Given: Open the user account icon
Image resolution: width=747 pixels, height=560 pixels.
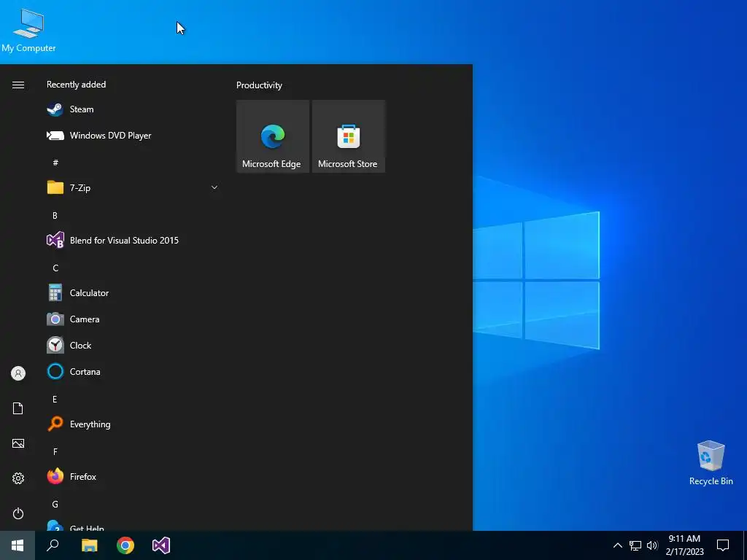Looking at the screenshot, I should [x=18, y=373].
